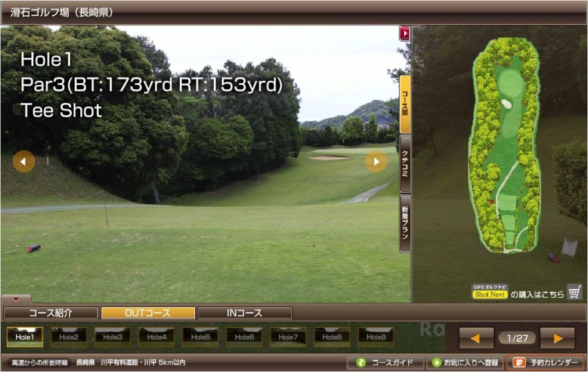Switch to the コース図 side tab
This screenshot has height=372, width=588.
click(405, 104)
